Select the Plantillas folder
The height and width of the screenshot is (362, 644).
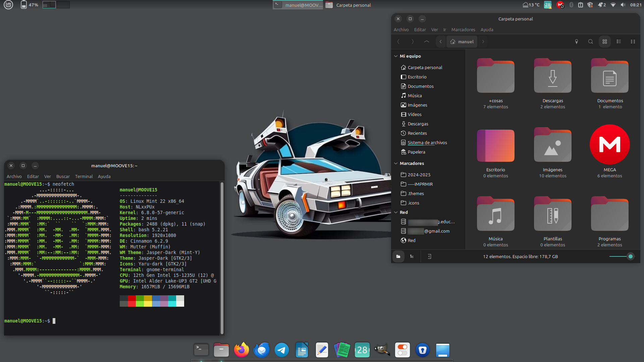(553, 215)
